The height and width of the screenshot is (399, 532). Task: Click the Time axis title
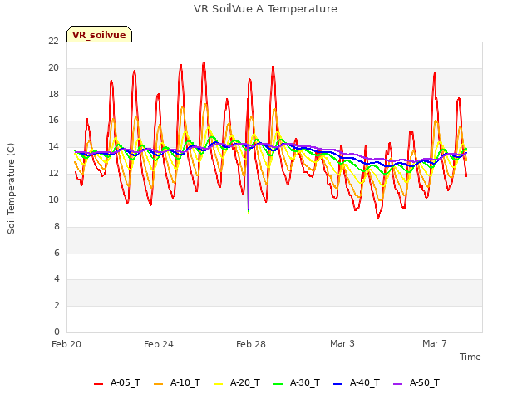[470, 357]
